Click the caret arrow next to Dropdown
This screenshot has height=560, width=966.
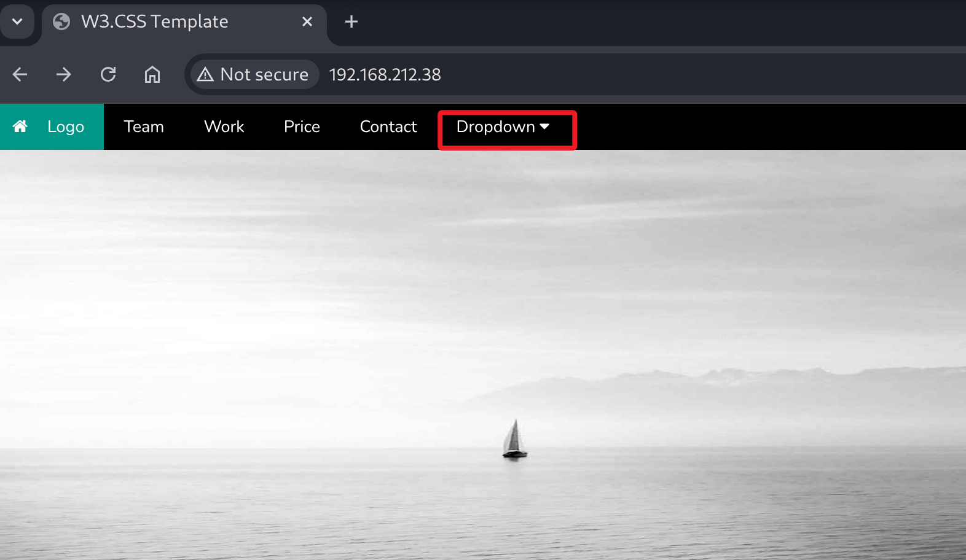coord(544,126)
